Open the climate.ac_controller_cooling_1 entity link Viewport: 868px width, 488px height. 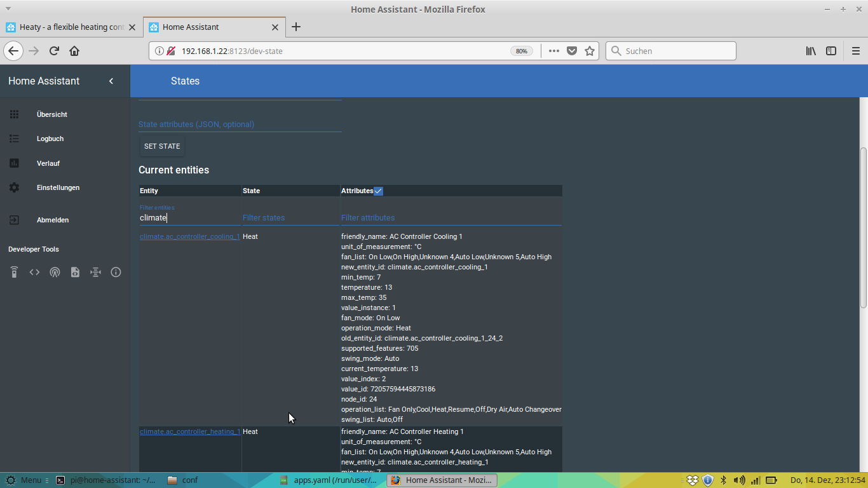pos(189,236)
